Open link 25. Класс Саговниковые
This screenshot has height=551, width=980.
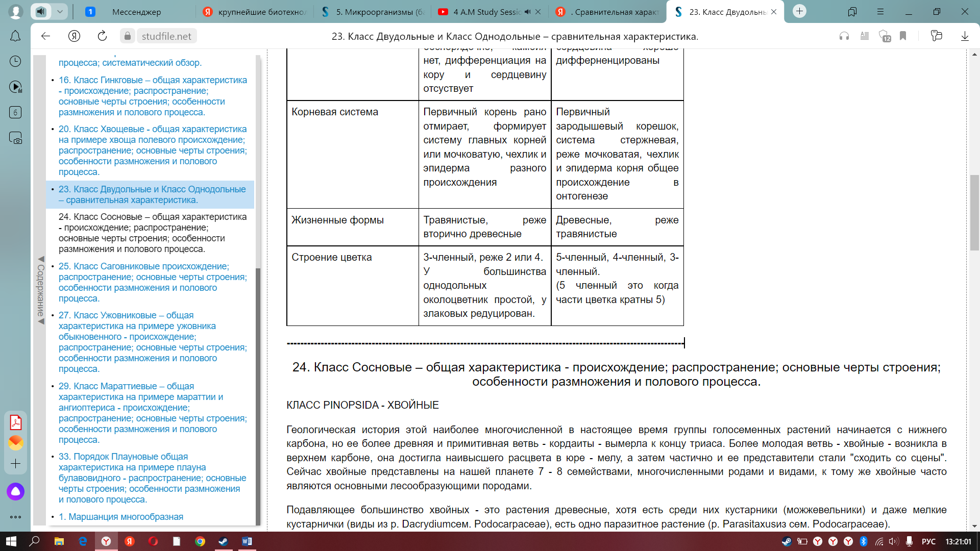[x=153, y=282]
